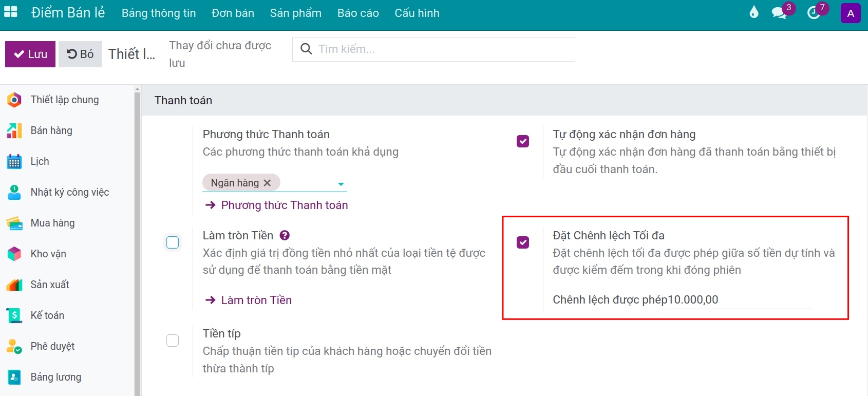868x396 pixels.
Task: Select Lịch in the sidebar
Action: coord(40,161)
